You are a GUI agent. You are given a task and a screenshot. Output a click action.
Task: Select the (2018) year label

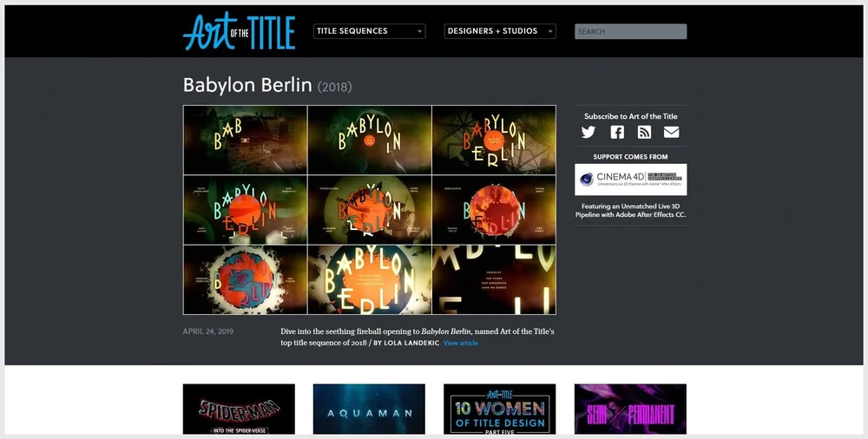(334, 87)
